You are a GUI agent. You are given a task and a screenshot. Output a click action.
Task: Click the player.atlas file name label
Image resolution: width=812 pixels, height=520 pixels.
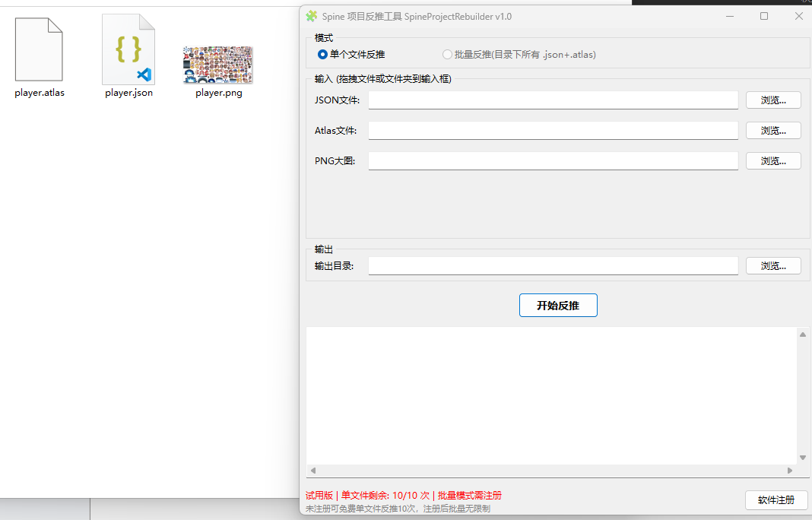[40, 93]
